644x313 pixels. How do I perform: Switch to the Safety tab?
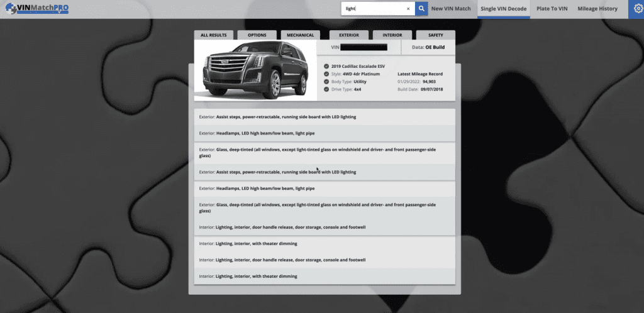click(x=436, y=35)
